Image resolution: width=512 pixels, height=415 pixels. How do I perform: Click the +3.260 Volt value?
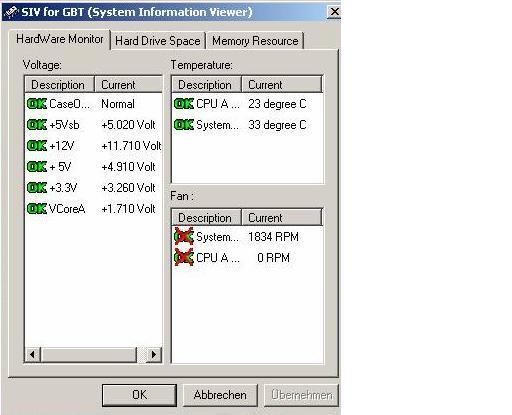(128, 188)
